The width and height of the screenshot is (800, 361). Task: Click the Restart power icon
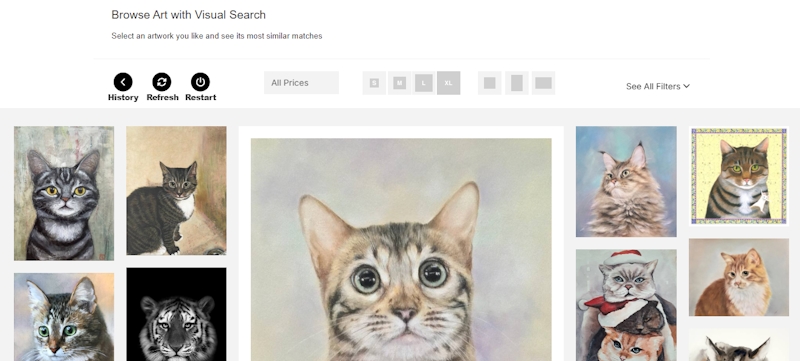pos(201,82)
